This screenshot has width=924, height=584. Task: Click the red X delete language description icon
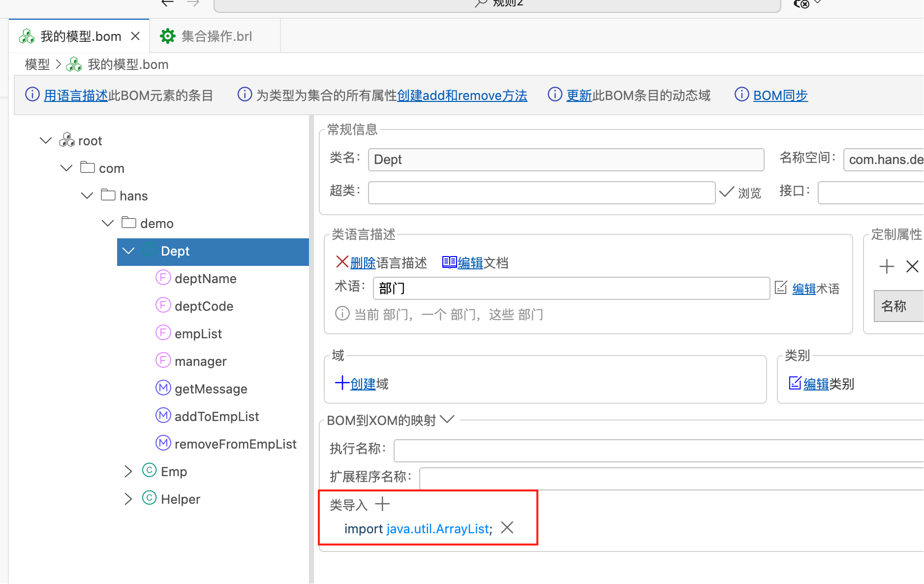[342, 262]
